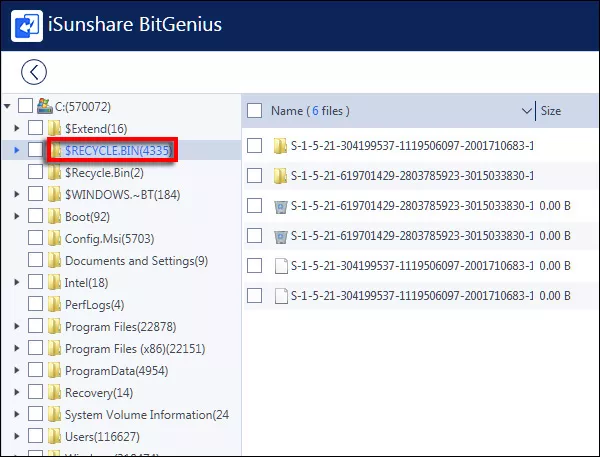Click the $WINDOWS.~BT folder icon
This screenshot has width=600, height=457.
(54, 194)
